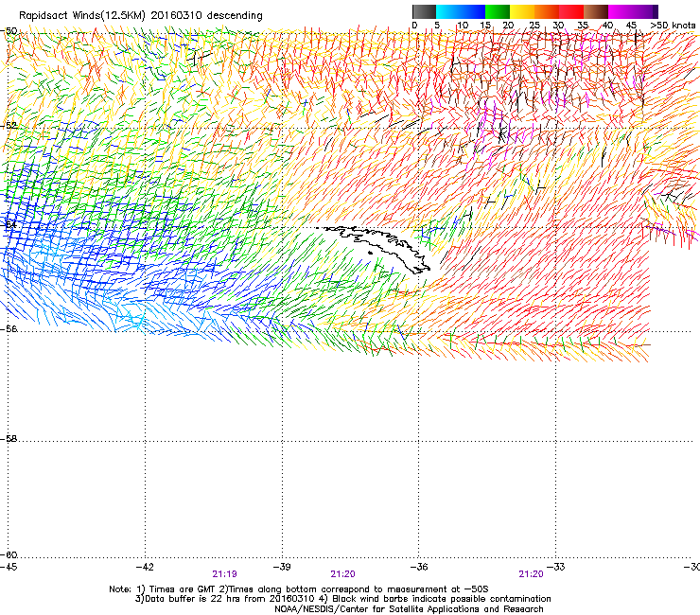The height and width of the screenshot is (615, 700).
Task: Click the -60 latitude axis label
Action: tap(9, 554)
